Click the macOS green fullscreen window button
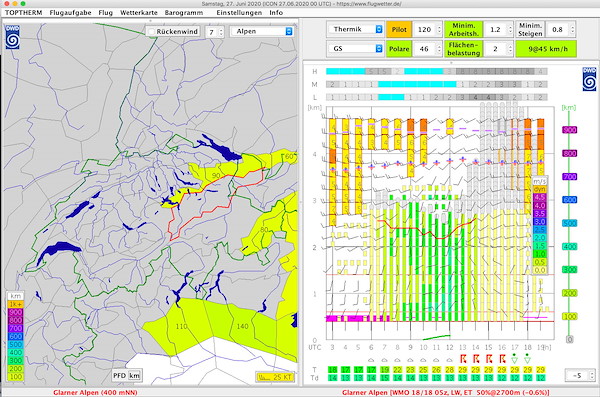 point(23,3)
